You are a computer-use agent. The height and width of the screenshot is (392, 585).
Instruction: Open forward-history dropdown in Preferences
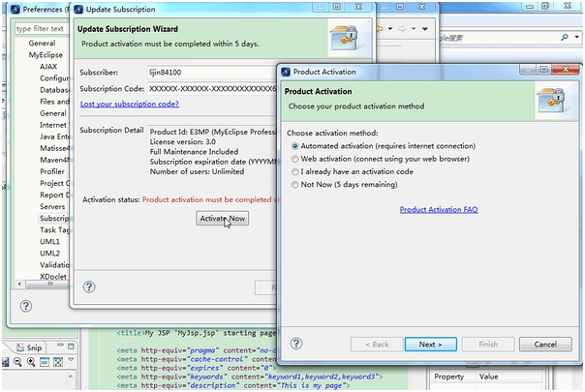point(414,29)
